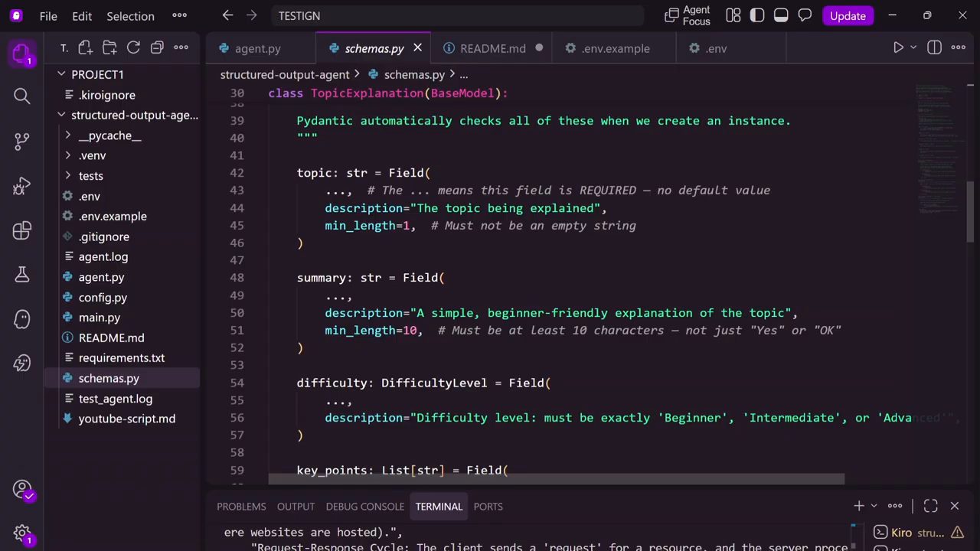Toggle the primary side bar layout button
Screen dimensions: 980x551
(x=757, y=15)
